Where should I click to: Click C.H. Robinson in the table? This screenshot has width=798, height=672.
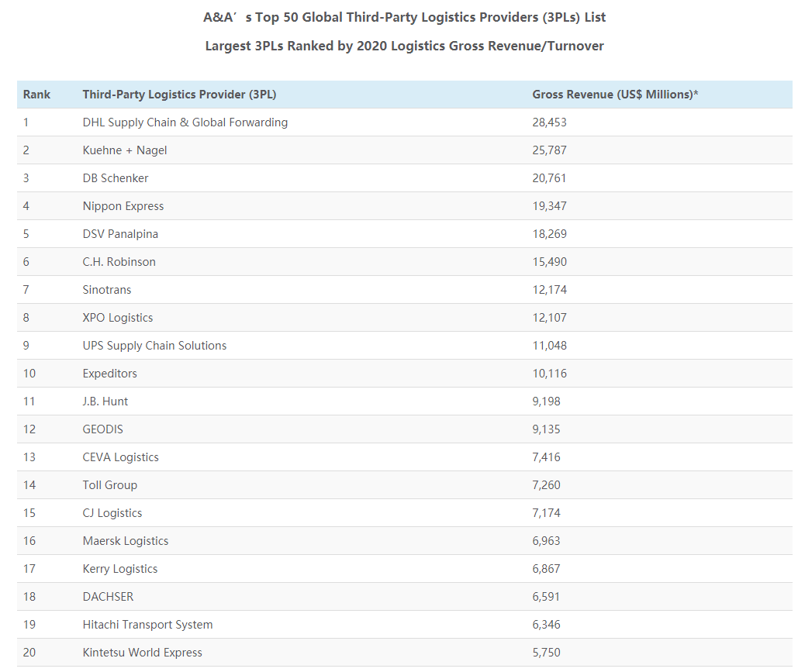[x=119, y=262]
